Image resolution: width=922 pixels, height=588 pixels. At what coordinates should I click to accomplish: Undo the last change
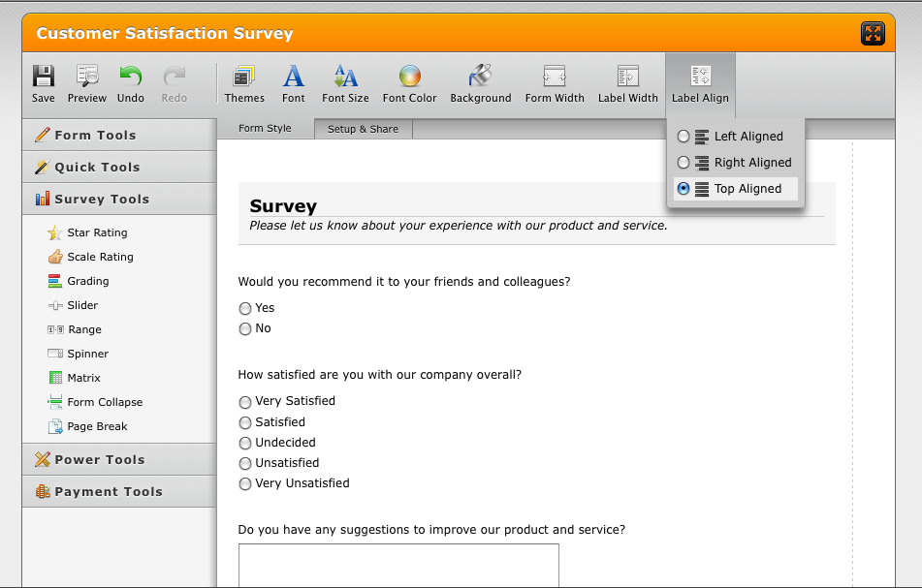pos(130,77)
